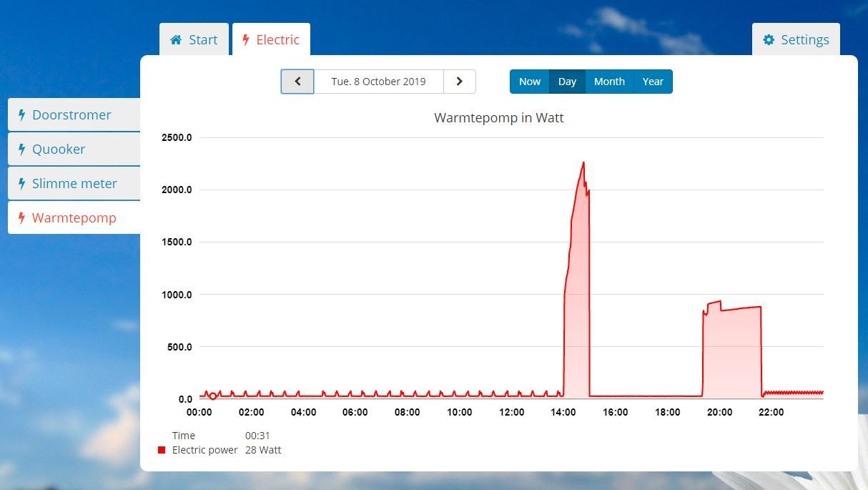Click the 1000.0 y-axis label

(x=175, y=295)
